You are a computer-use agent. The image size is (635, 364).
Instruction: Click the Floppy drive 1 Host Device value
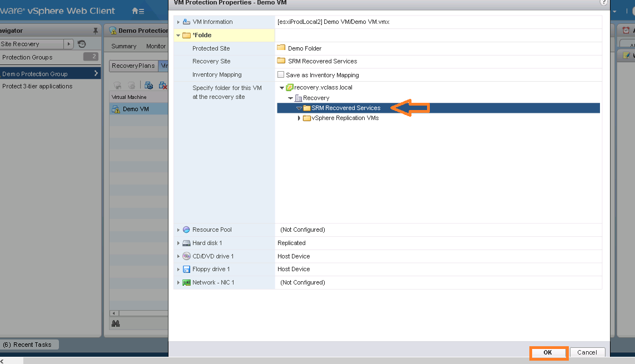click(x=294, y=270)
